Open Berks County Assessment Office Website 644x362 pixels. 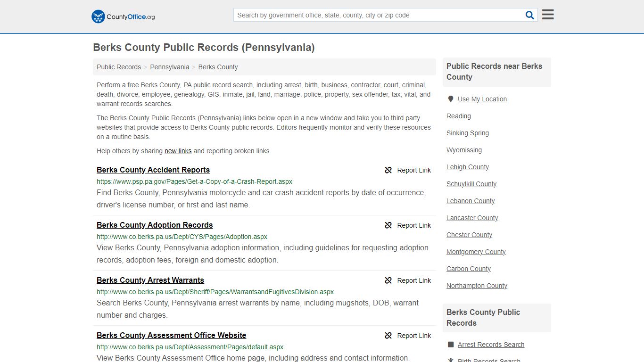tap(171, 335)
